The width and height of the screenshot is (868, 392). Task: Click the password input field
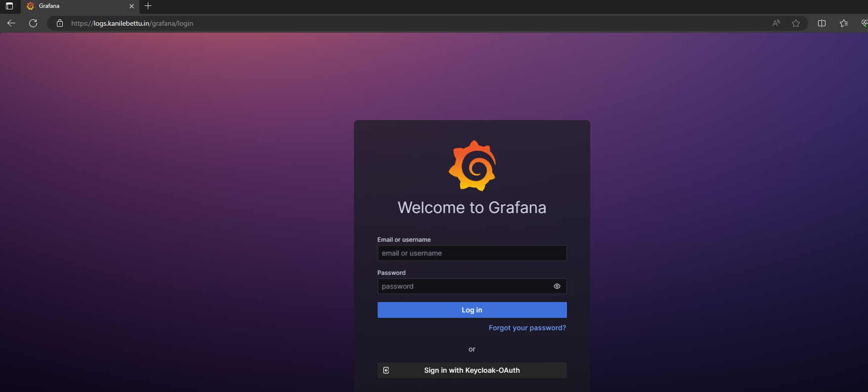472,286
